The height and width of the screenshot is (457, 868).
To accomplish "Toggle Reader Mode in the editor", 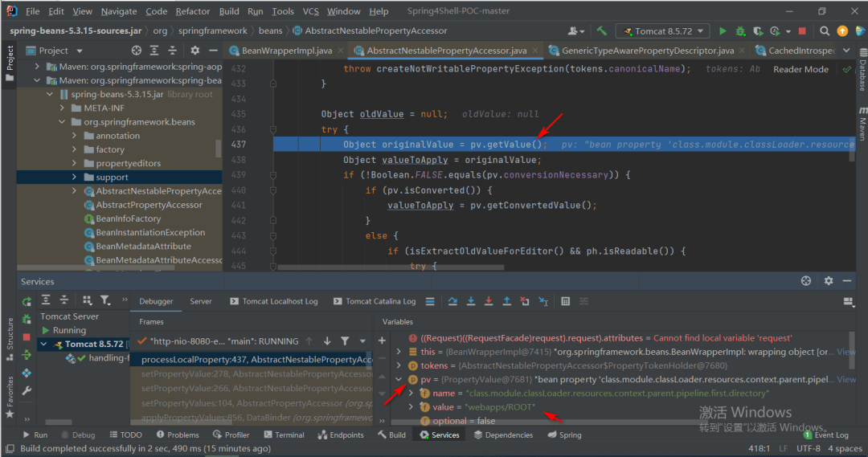I will coord(800,69).
